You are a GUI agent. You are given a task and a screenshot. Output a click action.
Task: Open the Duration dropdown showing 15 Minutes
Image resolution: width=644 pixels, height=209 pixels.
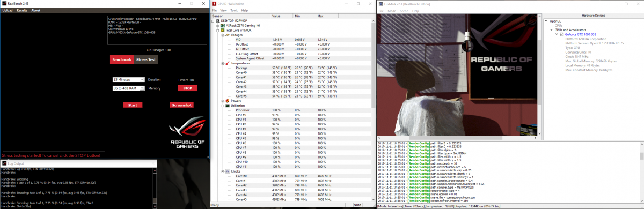pyautogui.click(x=128, y=79)
